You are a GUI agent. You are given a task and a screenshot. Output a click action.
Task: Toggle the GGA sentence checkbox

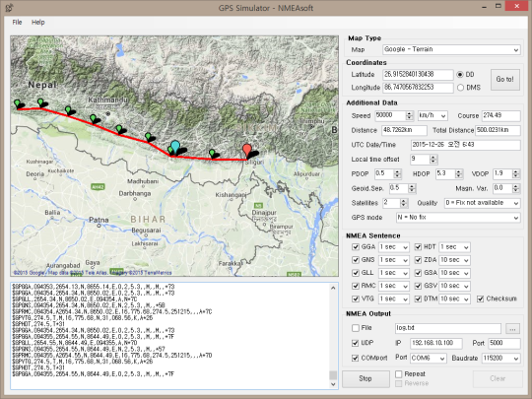356,246
